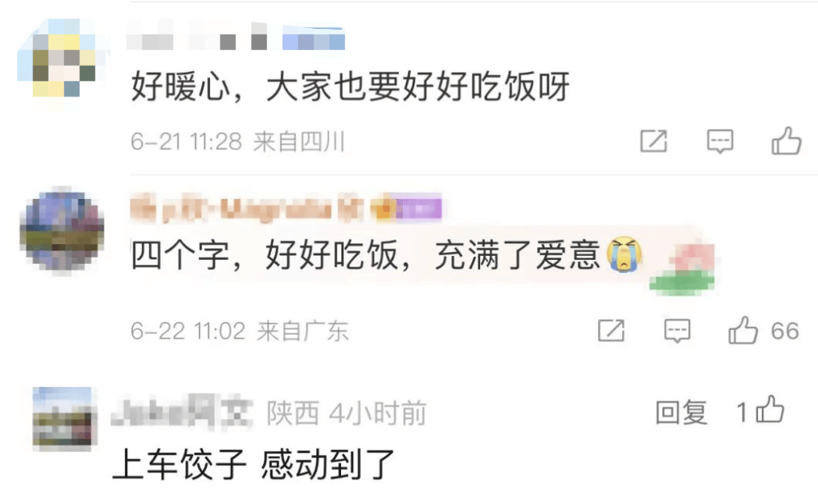The height and width of the screenshot is (504, 818).
Task: Open the third commenter's square avatar
Action: pos(65,418)
